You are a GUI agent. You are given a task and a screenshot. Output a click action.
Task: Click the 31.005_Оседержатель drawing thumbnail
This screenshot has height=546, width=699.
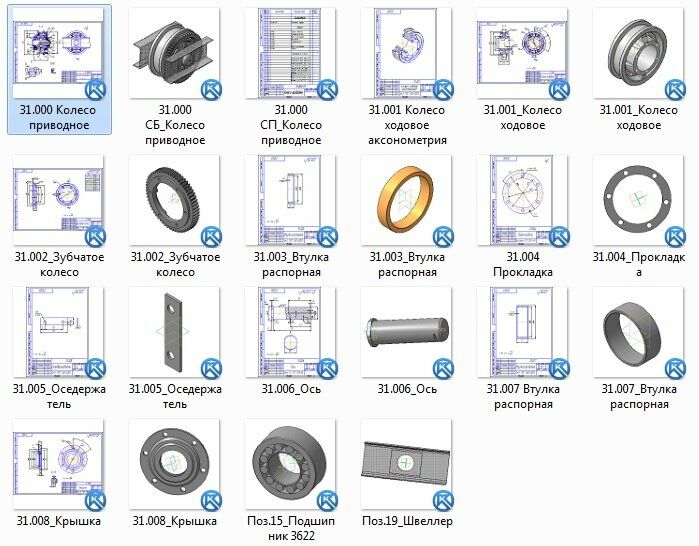click(x=59, y=333)
